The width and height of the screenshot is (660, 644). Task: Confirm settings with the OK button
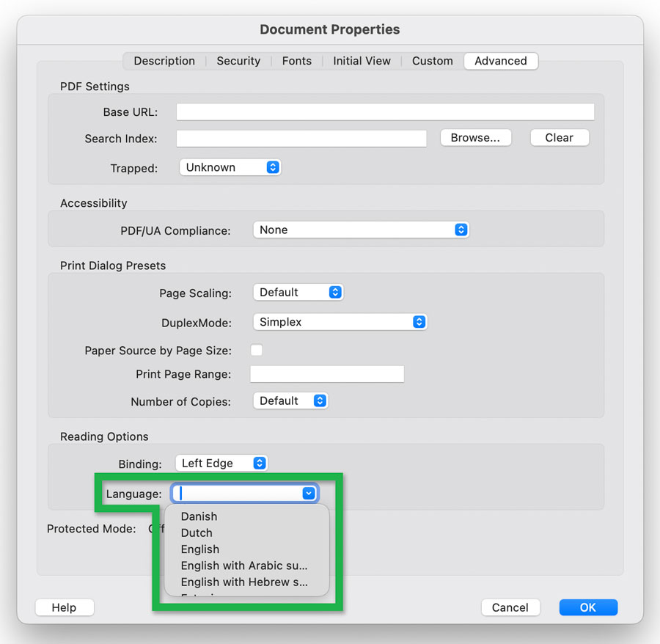587,607
